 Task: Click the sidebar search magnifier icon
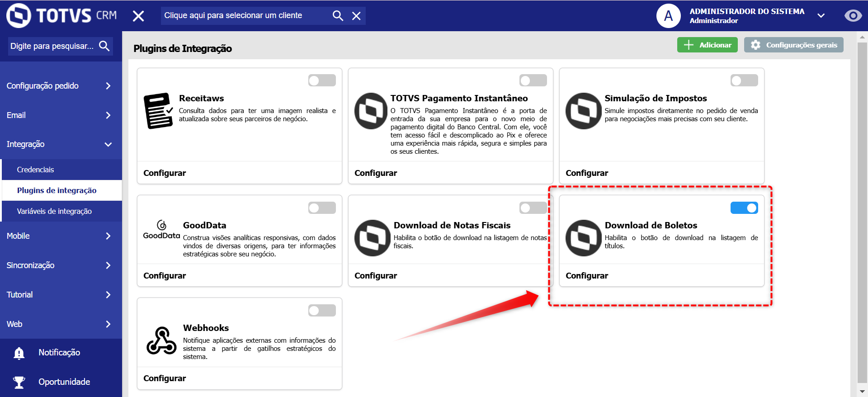pos(104,46)
